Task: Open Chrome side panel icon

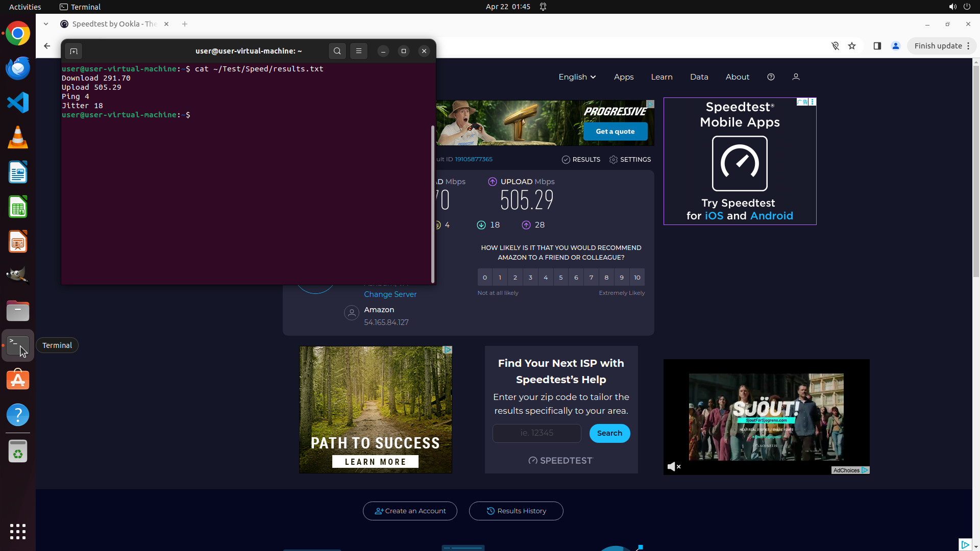Action: 877,46
